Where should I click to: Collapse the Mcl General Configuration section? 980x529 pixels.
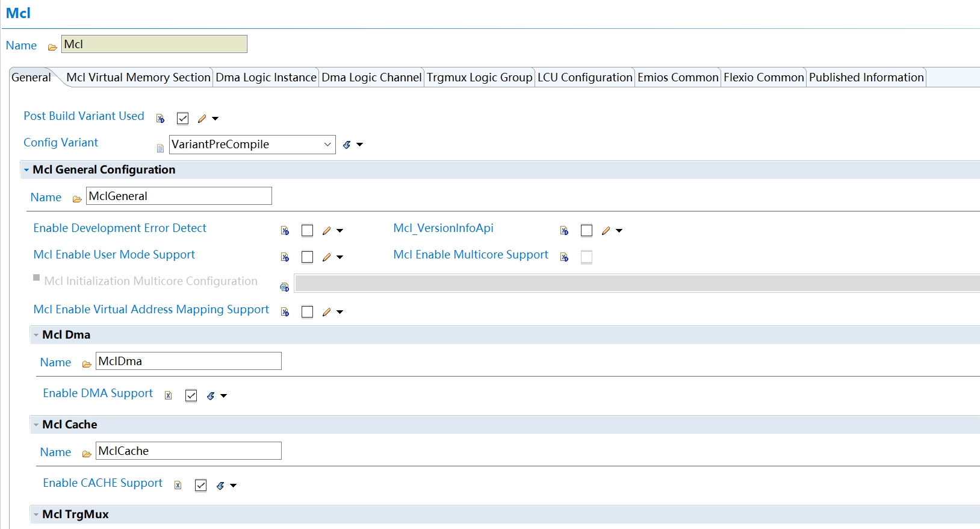click(26, 170)
